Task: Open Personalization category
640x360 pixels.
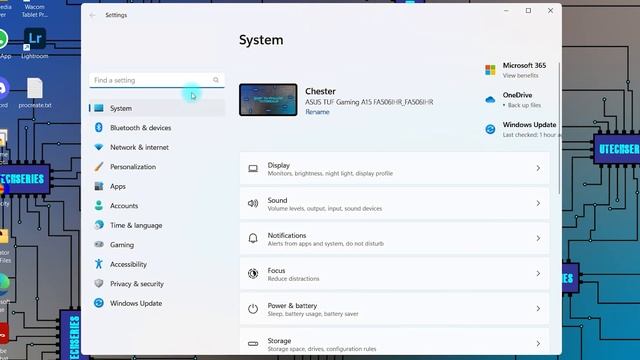Action: point(157,167)
